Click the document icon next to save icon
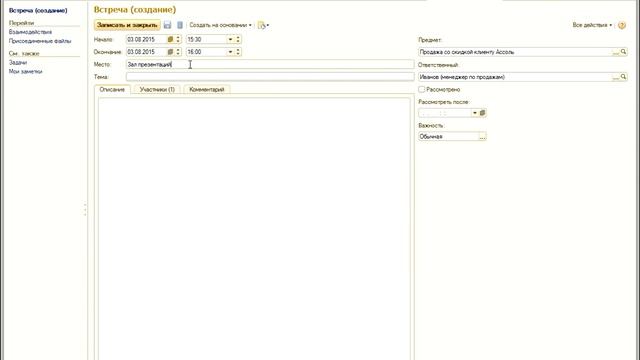Viewport: 640px width, 360px height. pyautogui.click(x=180, y=25)
